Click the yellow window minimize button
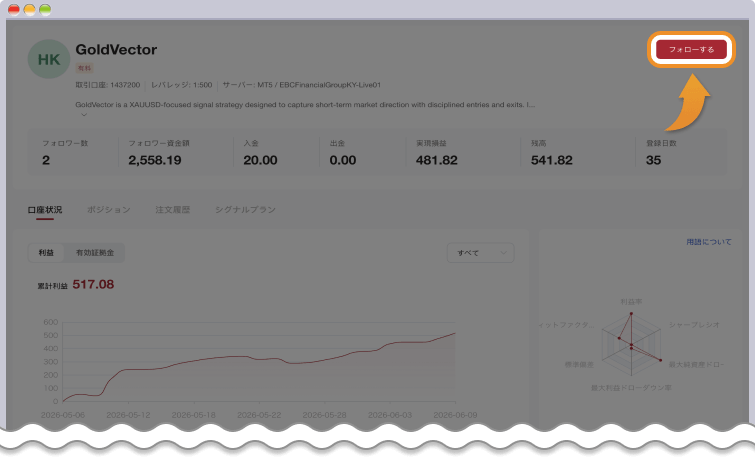 point(30,10)
